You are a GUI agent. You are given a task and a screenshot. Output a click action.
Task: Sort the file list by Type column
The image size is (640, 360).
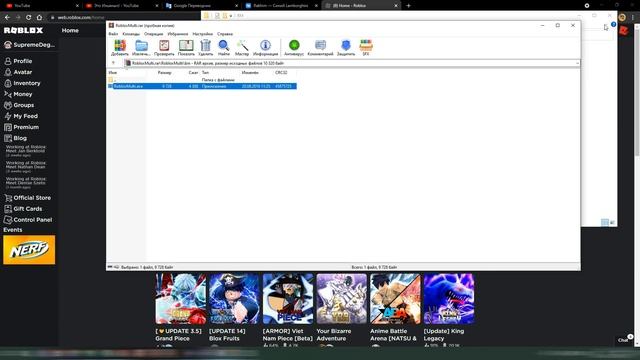click(x=205, y=73)
